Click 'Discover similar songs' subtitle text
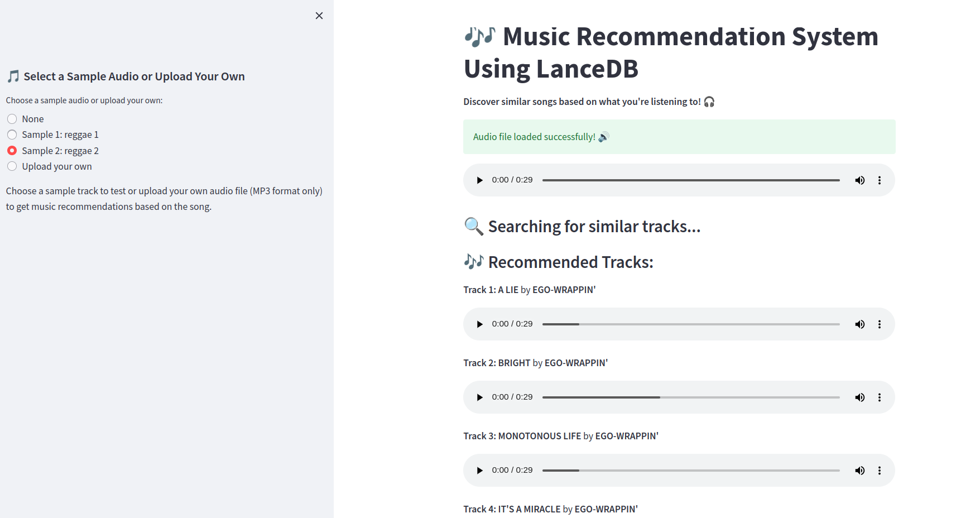The image size is (980, 518). click(x=589, y=102)
